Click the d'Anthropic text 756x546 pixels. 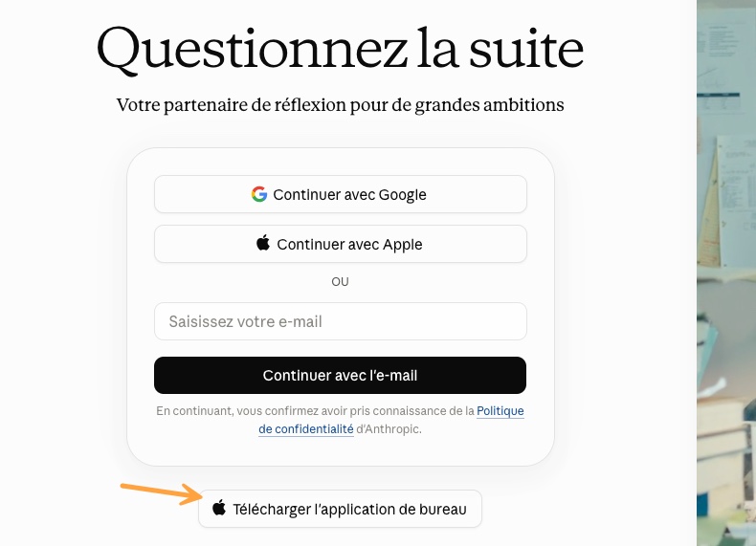coord(389,429)
